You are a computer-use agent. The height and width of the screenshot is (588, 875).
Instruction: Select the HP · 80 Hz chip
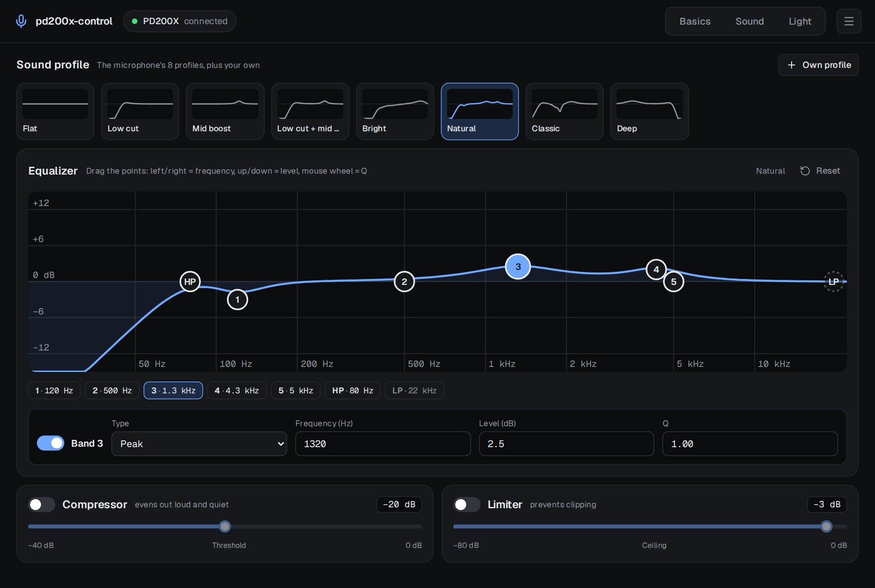pos(353,391)
